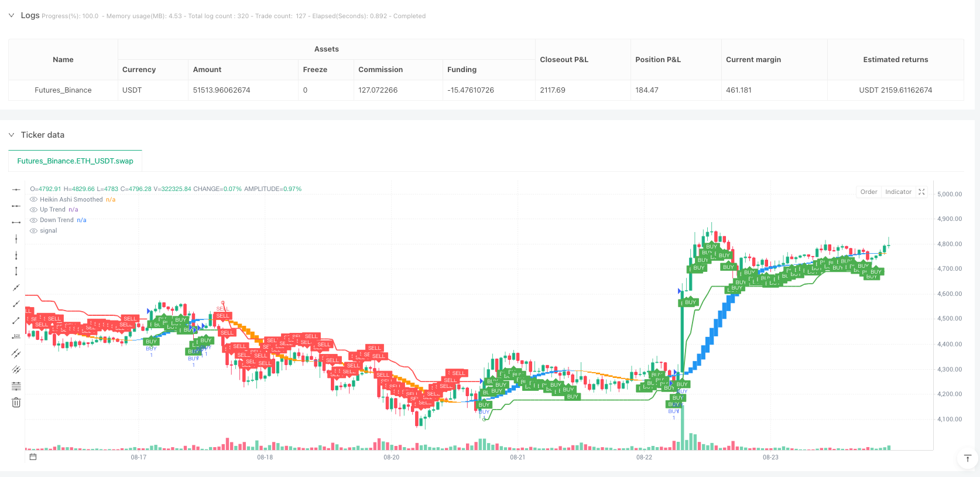Click the scroll-to-top arrow button
The image size is (980, 477).
click(x=967, y=458)
